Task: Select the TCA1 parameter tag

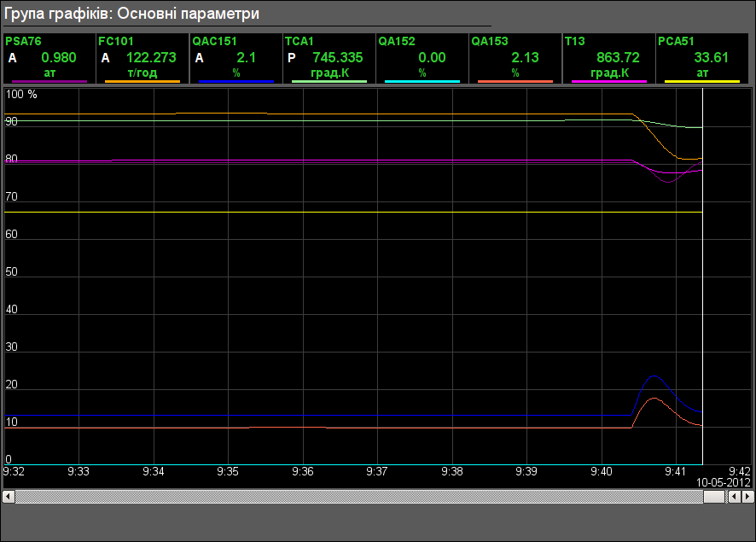Action: [299, 42]
